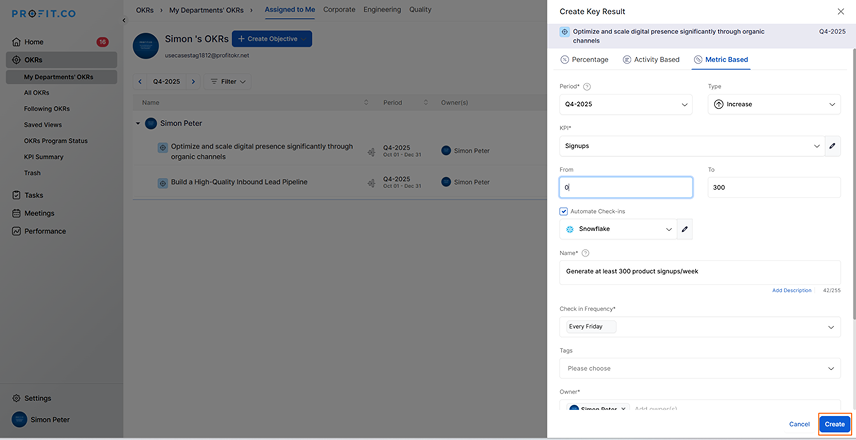This screenshot has height=440, width=856.
Task: Click alignment icon for Optimize objective row
Action: point(372,152)
